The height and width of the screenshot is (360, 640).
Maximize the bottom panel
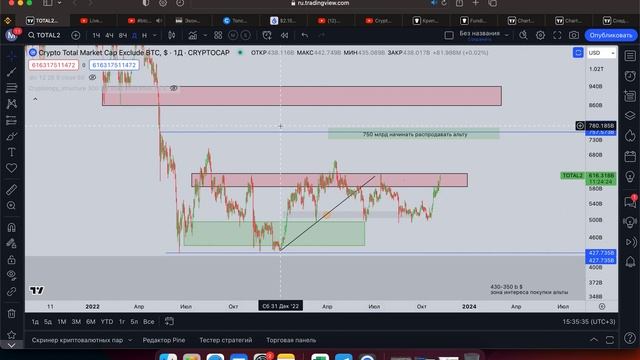point(610,340)
